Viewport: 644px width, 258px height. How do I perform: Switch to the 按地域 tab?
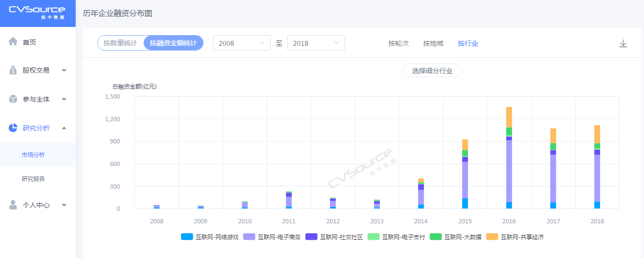(x=433, y=43)
